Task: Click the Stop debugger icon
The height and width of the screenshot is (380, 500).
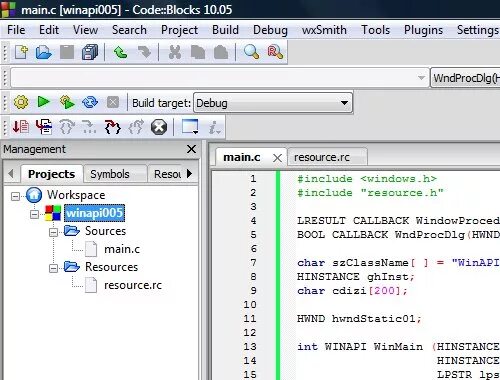Action: pos(159,127)
